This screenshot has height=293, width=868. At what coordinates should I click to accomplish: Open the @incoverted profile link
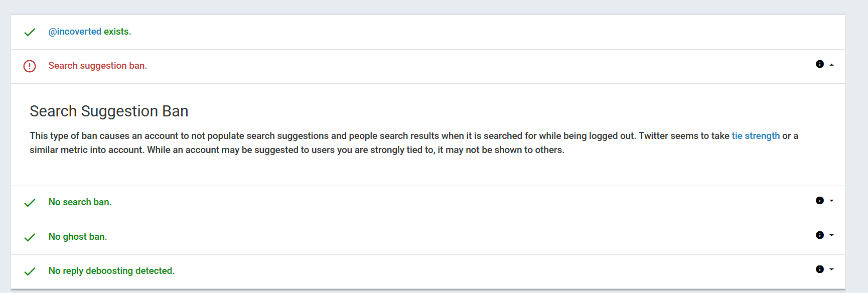(x=75, y=32)
